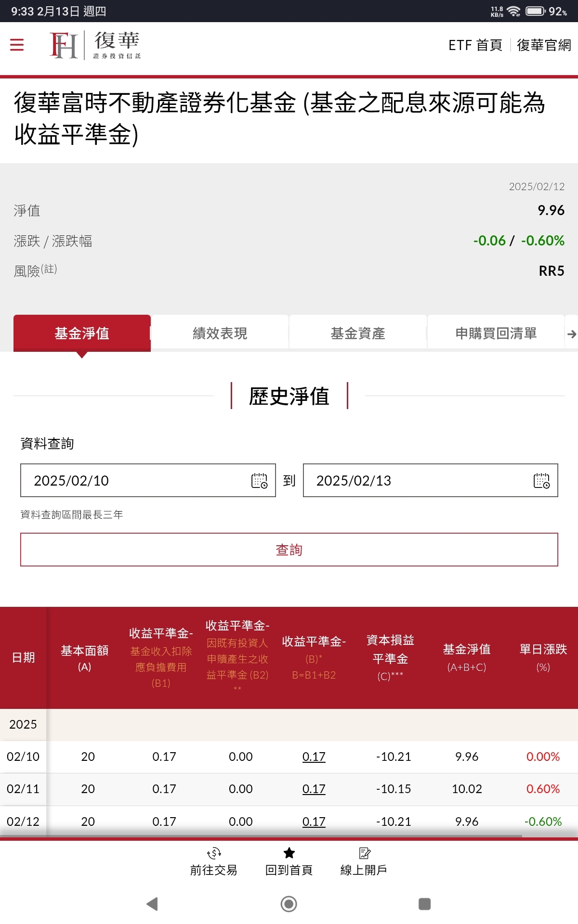Click the horizontal table scrollbar

[x=261, y=836]
